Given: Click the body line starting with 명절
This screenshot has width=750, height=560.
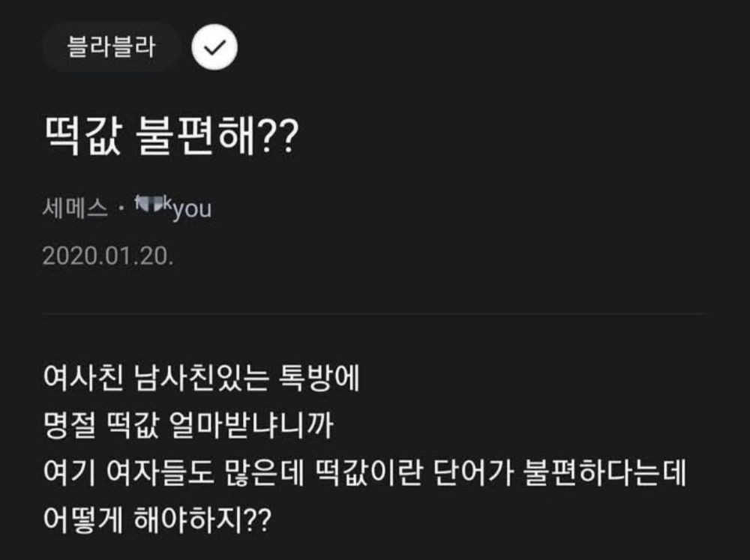Looking at the screenshot, I should tap(187, 428).
